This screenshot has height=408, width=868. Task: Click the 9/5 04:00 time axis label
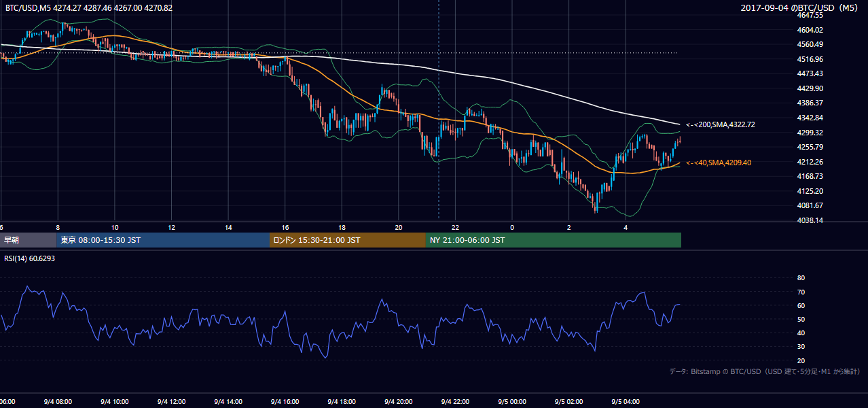626,401
